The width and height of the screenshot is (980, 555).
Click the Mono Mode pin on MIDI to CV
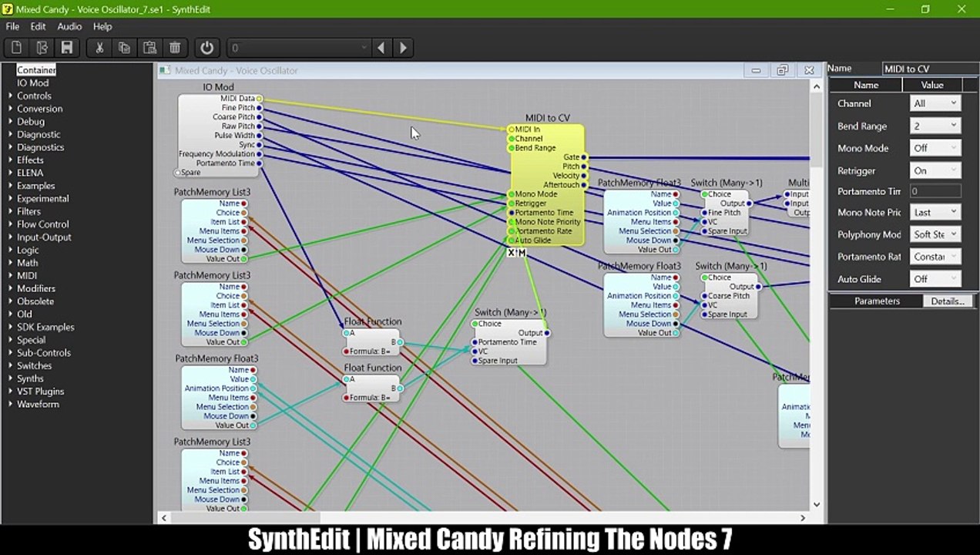click(x=511, y=194)
